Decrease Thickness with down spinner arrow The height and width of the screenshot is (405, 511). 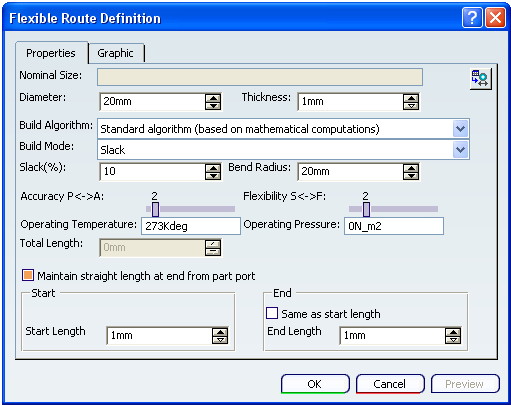point(411,106)
